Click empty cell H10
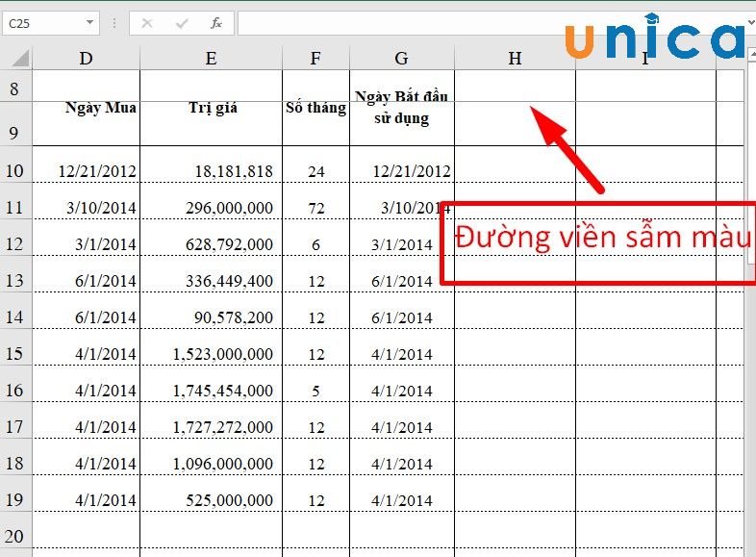The width and height of the screenshot is (756, 557). pos(515,165)
